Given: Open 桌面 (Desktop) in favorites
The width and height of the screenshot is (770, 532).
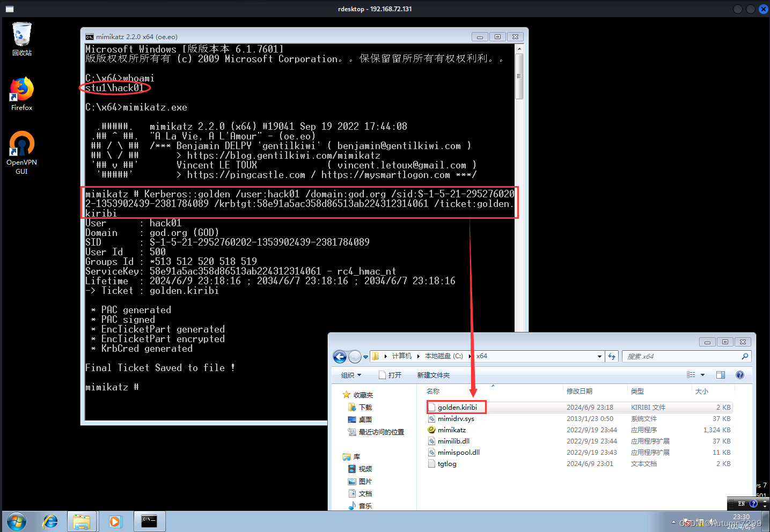Looking at the screenshot, I should [365, 420].
